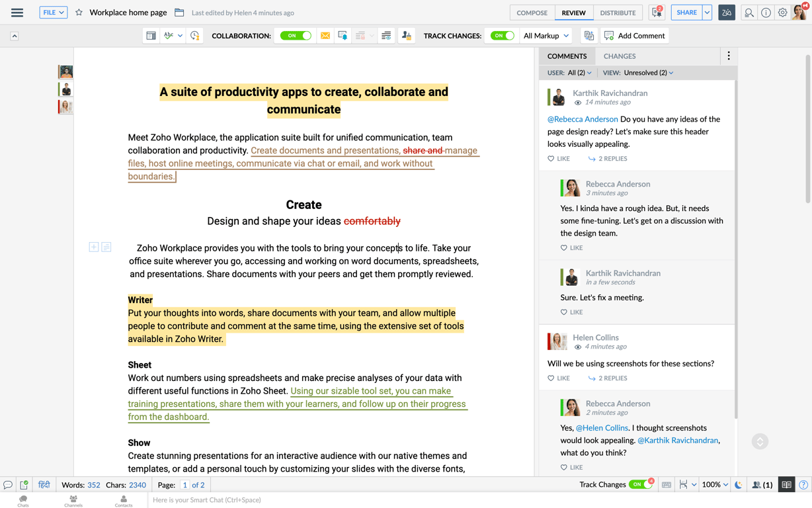This screenshot has height=508, width=812.
Task: Open the document info icon
Action: tap(766, 13)
